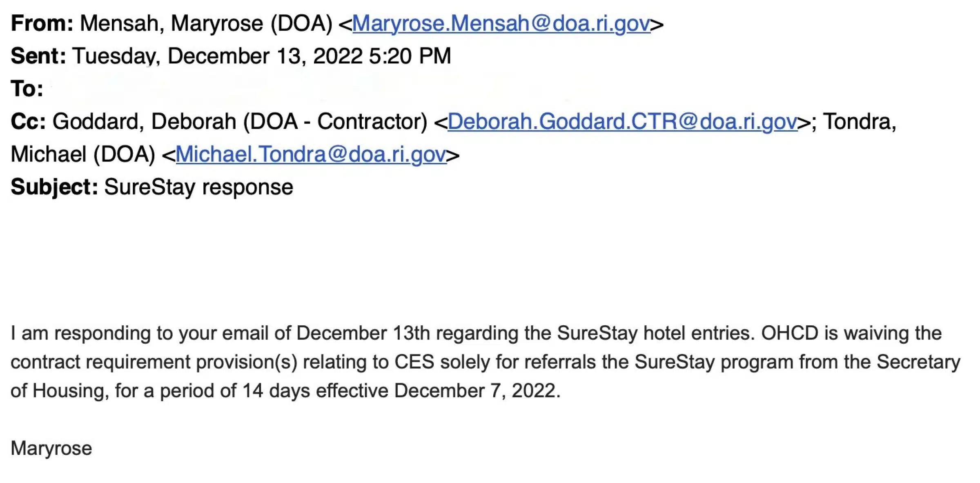Click the word "OHCD" in the message body
The image size is (980, 483).
pyautogui.click(x=790, y=333)
